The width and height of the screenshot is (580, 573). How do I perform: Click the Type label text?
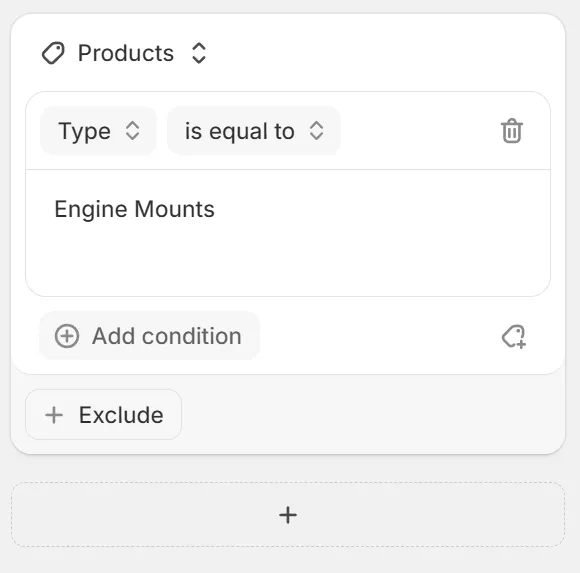pyautogui.click(x=85, y=132)
